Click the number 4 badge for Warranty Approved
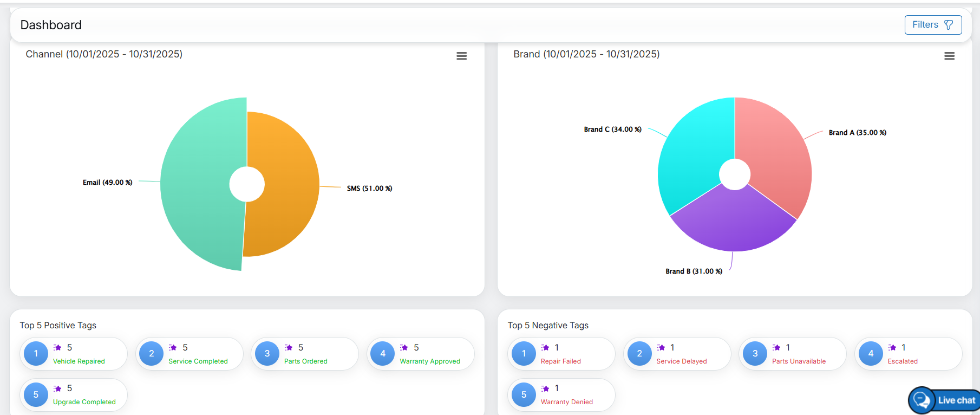The width and height of the screenshot is (980, 415). click(x=383, y=354)
